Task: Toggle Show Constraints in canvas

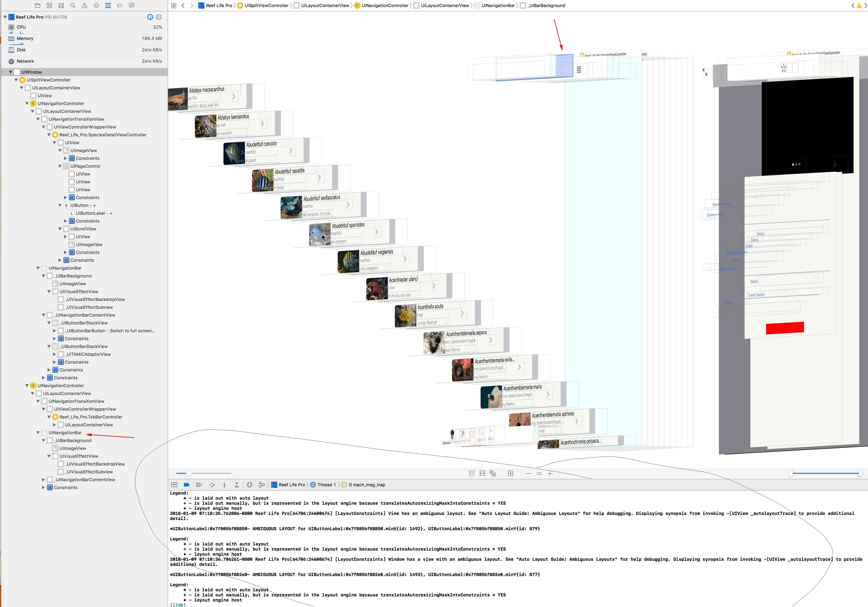Action: 482,474
